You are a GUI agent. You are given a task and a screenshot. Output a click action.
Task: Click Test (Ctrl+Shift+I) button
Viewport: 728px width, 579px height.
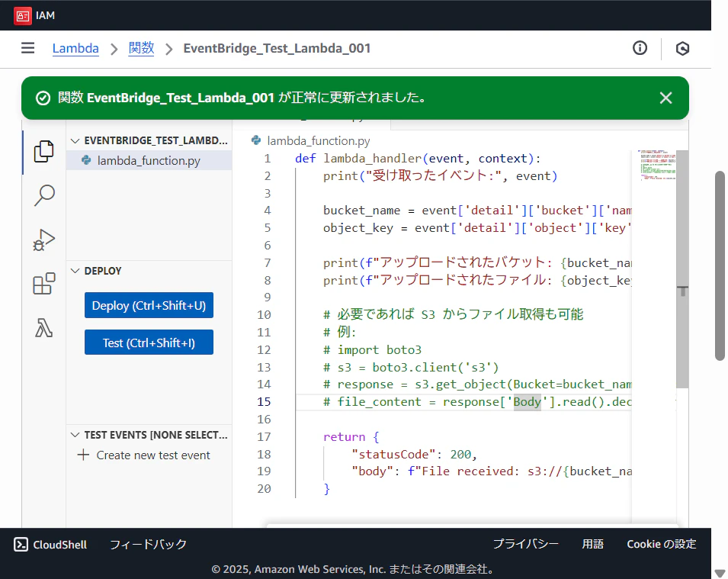[x=149, y=343]
